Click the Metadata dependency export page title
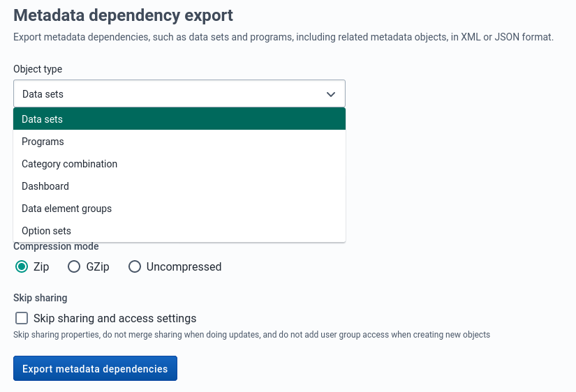The width and height of the screenshot is (576, 392). click(x=124, y=15)
